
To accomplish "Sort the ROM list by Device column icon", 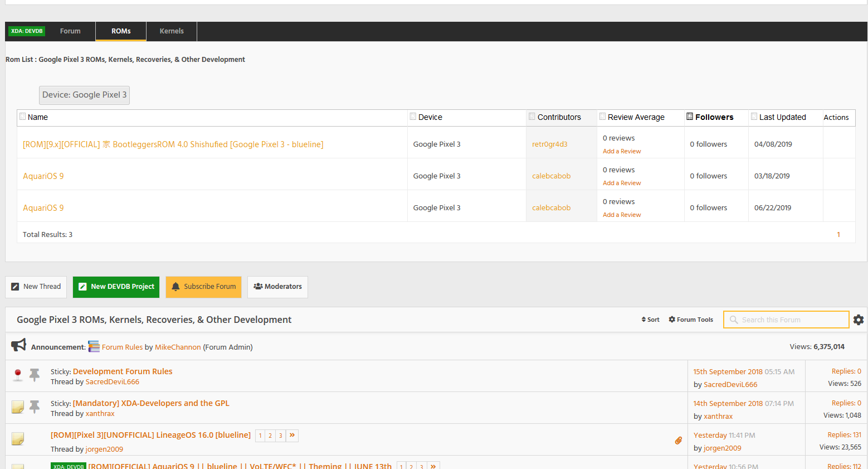I will click(x=413, y=117).
